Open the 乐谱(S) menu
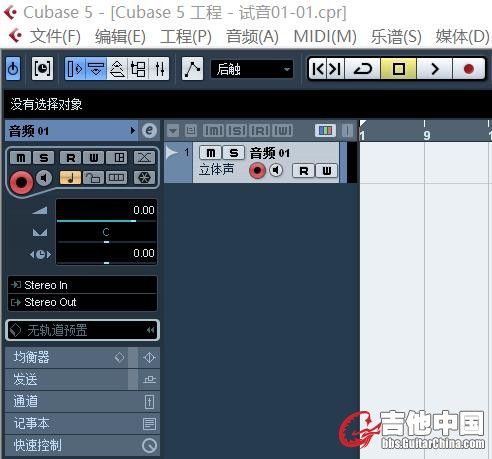492x459 pixels. tap(396, 36)
